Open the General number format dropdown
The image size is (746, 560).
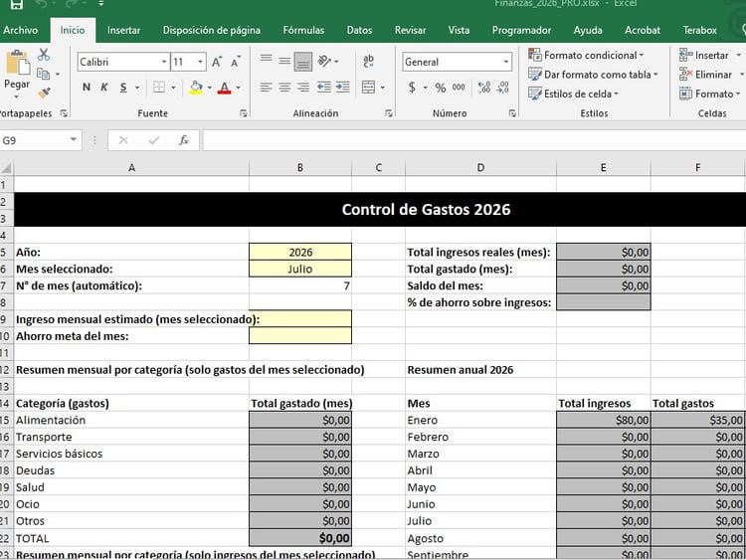(505, 62)
